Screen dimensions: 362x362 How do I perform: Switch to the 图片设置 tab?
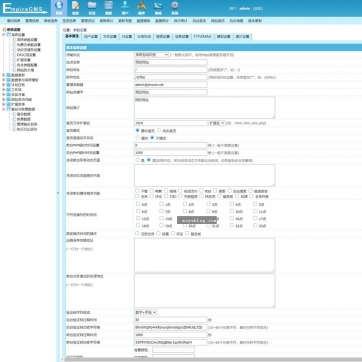[242, 37]
